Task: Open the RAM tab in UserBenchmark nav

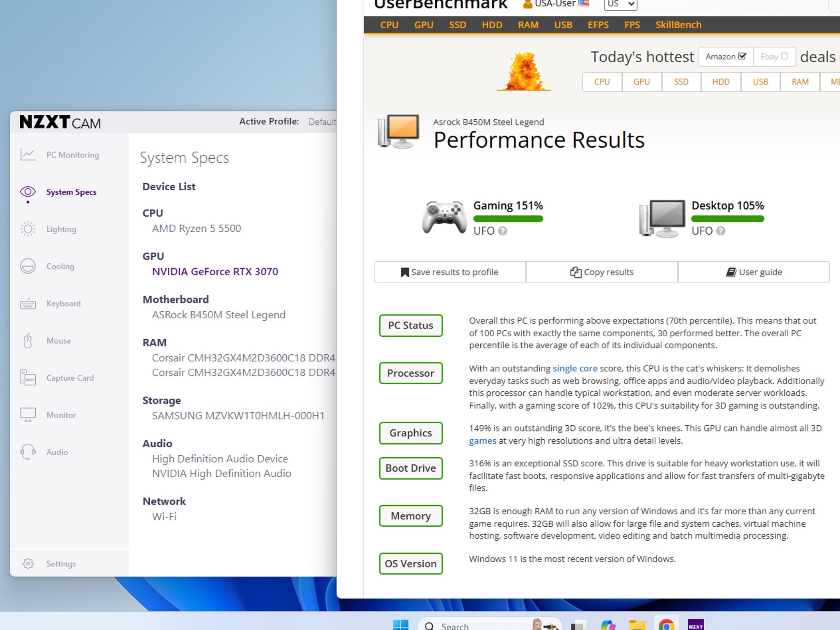Action: [x=528, y=25]
